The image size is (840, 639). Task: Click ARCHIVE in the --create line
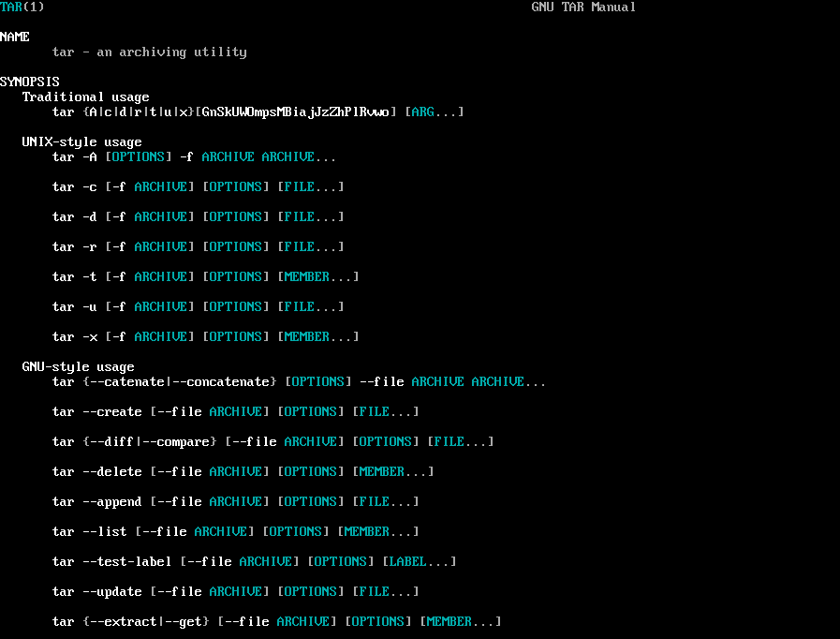tap(236, 412)
